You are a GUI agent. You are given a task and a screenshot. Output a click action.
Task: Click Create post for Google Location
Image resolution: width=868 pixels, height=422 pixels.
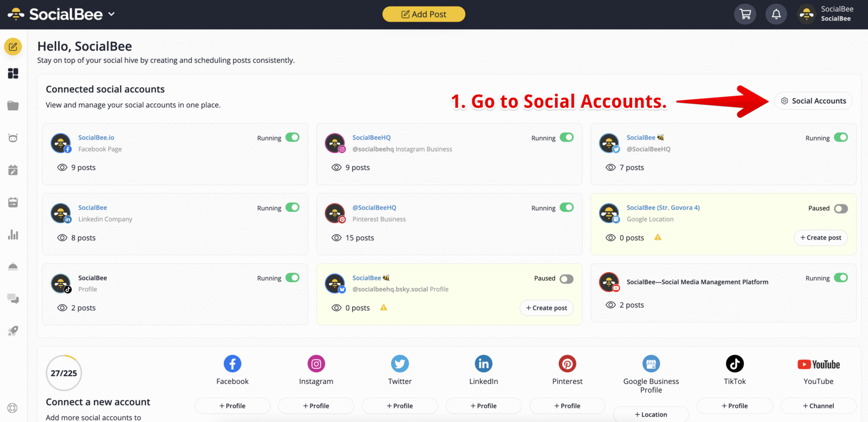click(820, 238)
